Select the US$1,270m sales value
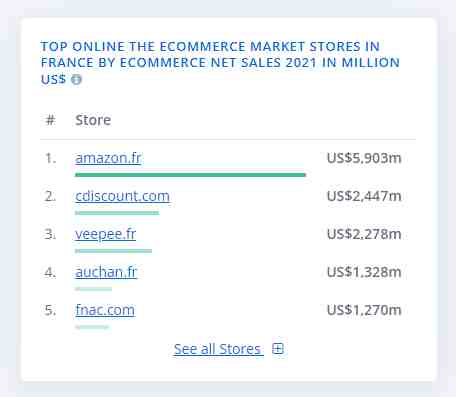Viewport: 456px width, 397px height. (364, 310)
